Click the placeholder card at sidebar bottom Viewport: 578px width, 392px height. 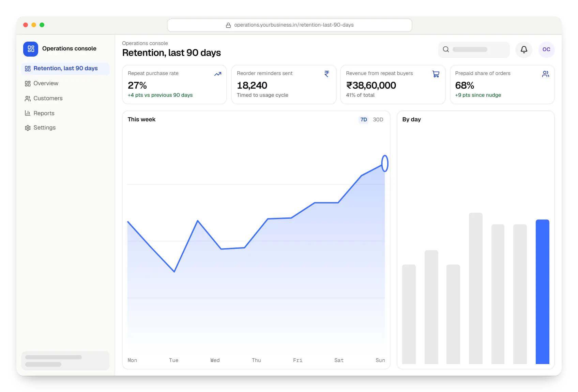point(65,361)
